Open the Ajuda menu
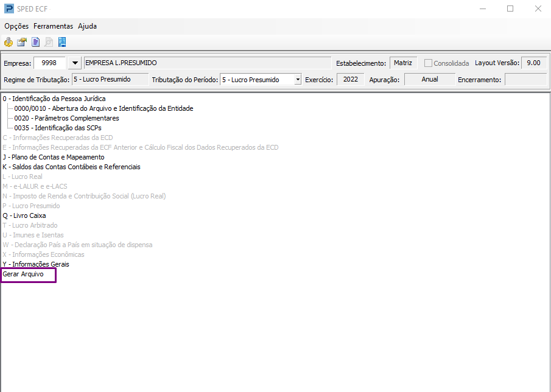551x392 pixels. pyautogui.click(x=87, y=26)
